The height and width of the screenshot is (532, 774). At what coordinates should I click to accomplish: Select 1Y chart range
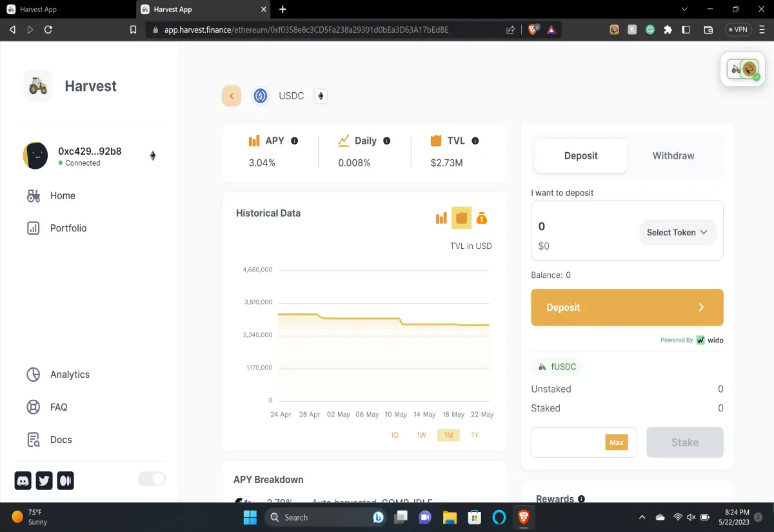(475, 435)
